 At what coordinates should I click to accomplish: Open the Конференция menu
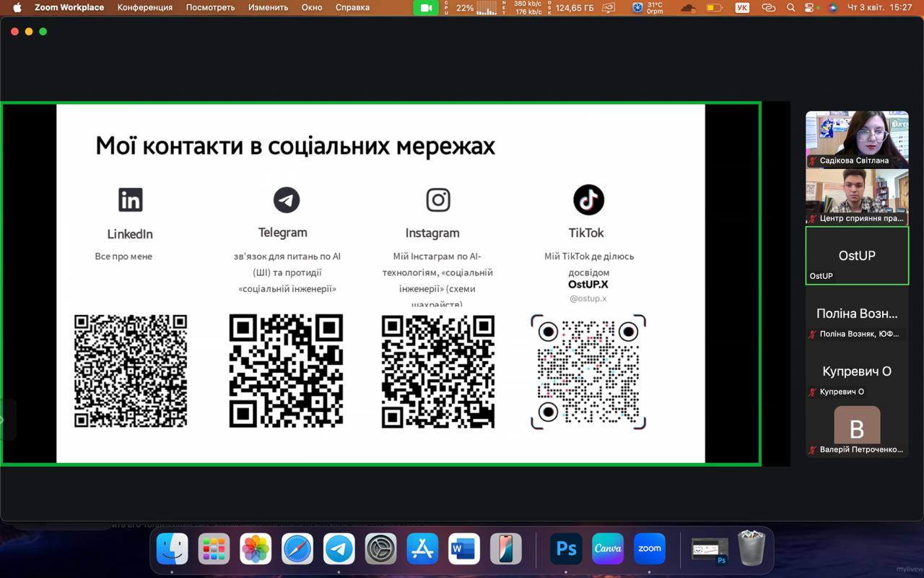point(145,8)
